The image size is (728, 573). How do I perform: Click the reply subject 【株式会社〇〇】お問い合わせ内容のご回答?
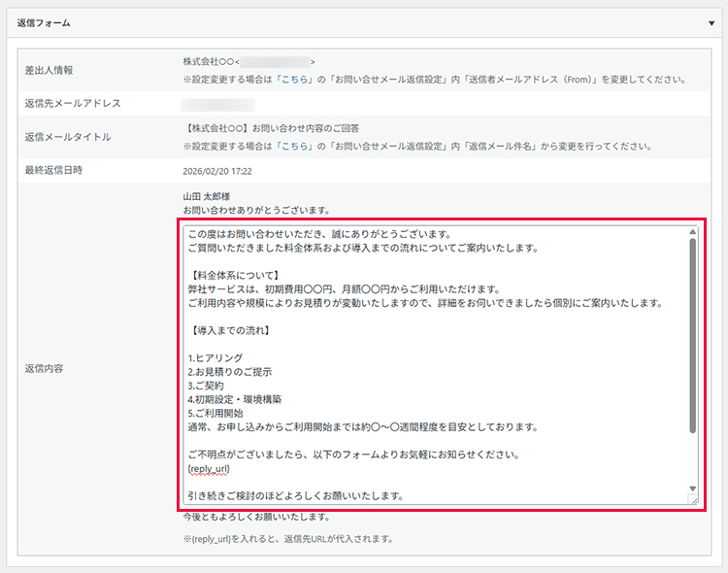pyautogui.click(x=271, y=128)
